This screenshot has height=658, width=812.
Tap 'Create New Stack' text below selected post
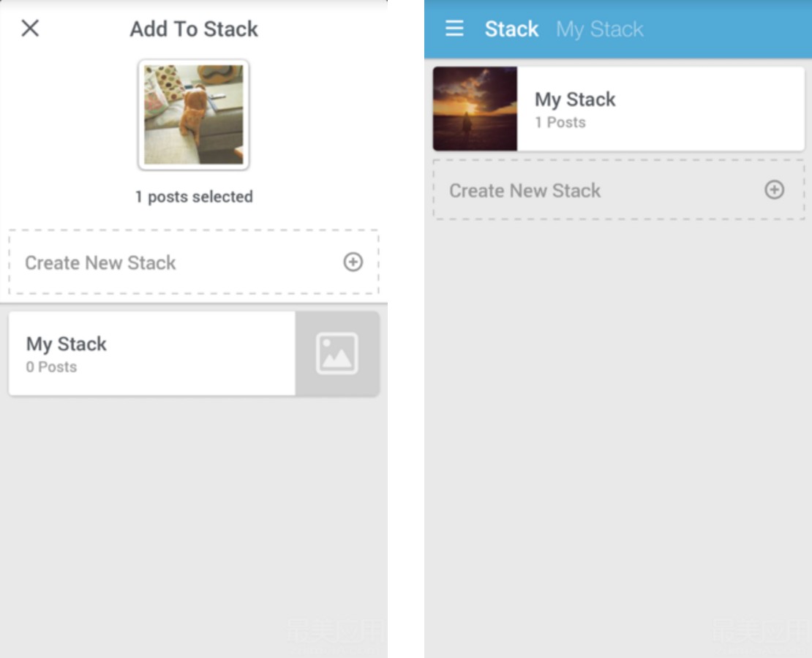point(100,263)
